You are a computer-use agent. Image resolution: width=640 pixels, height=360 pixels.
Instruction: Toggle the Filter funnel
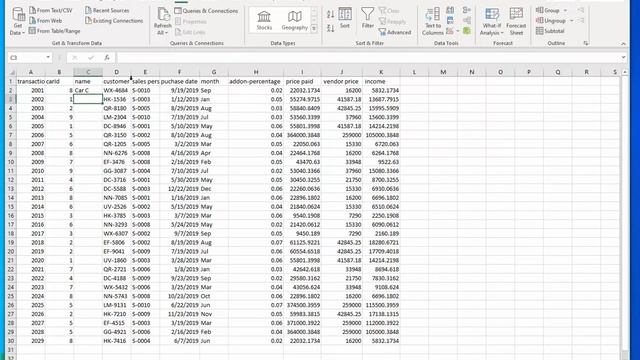[x=368, y=18]
